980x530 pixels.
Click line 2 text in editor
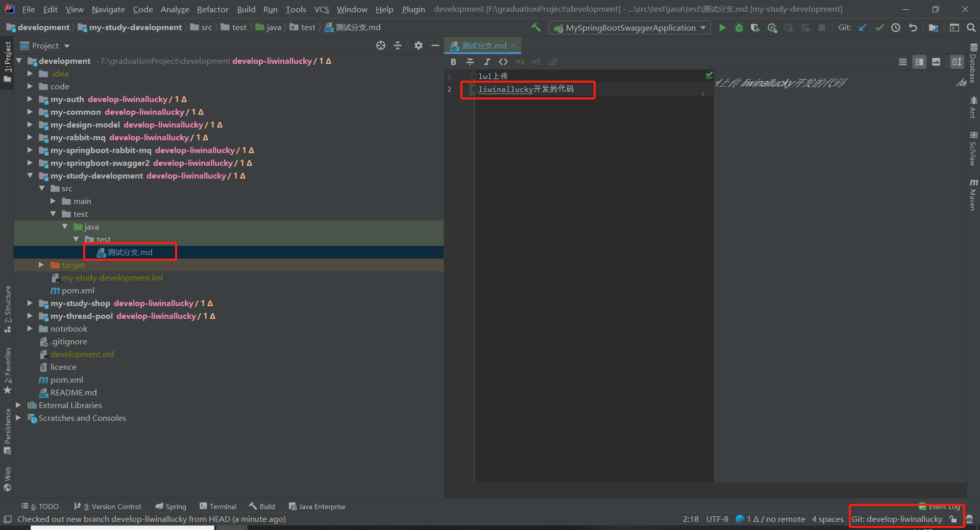pyautogui.click(x=526, y=89)
